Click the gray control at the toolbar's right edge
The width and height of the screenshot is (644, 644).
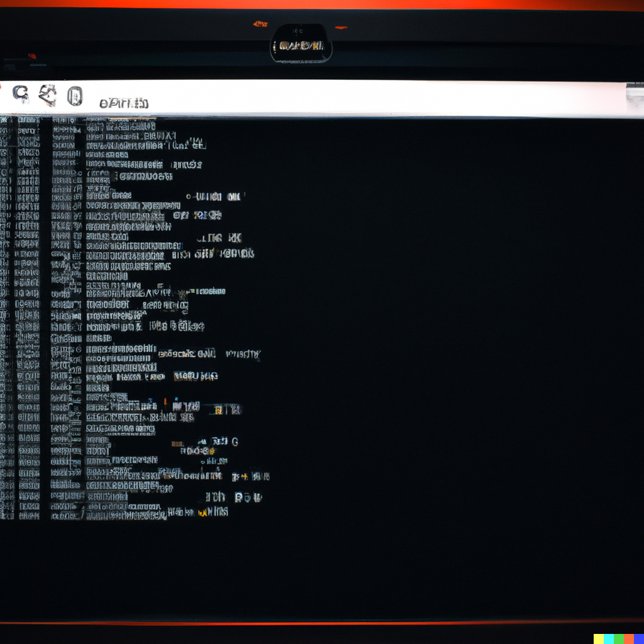point(635,98)
